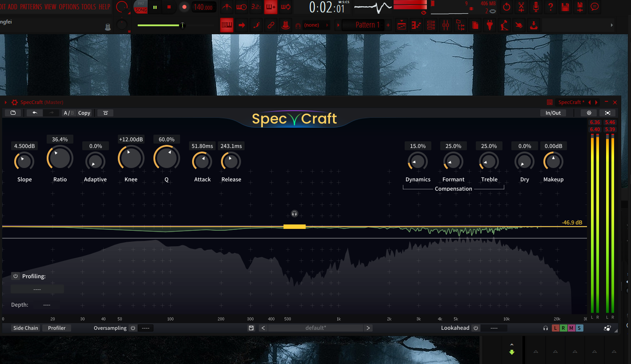Screen dimensions: 631x364
Task: Open the audio editor scissors icon
Action: [521, 7]
